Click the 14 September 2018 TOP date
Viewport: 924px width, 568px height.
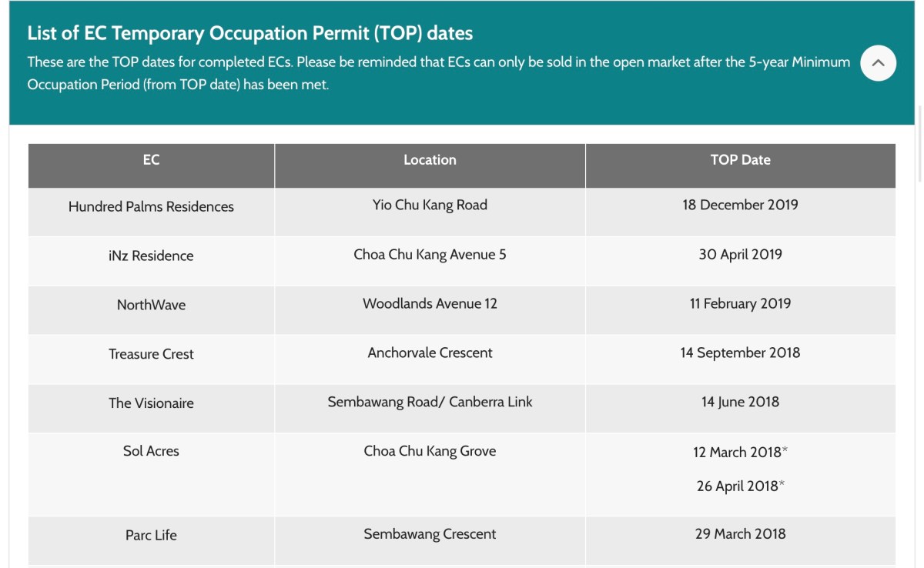pos(740,352)
